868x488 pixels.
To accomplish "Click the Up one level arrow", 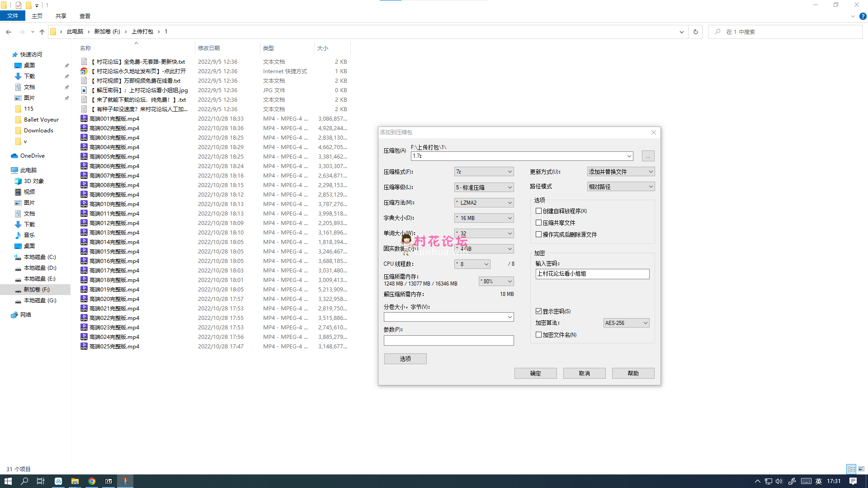I will (42, 32).
